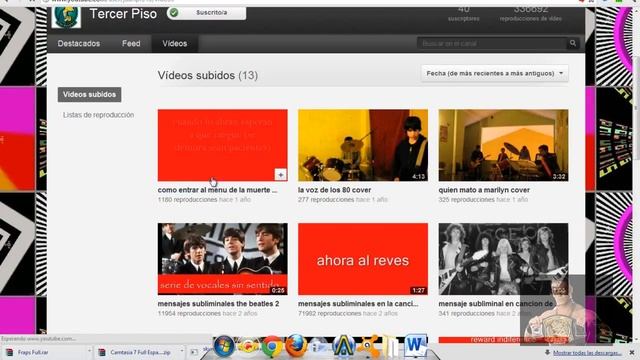Open 'mensajes subliminales the beatles 2' title
The height and width of the screenshot is (360, 640).
[x=218, y=304]
